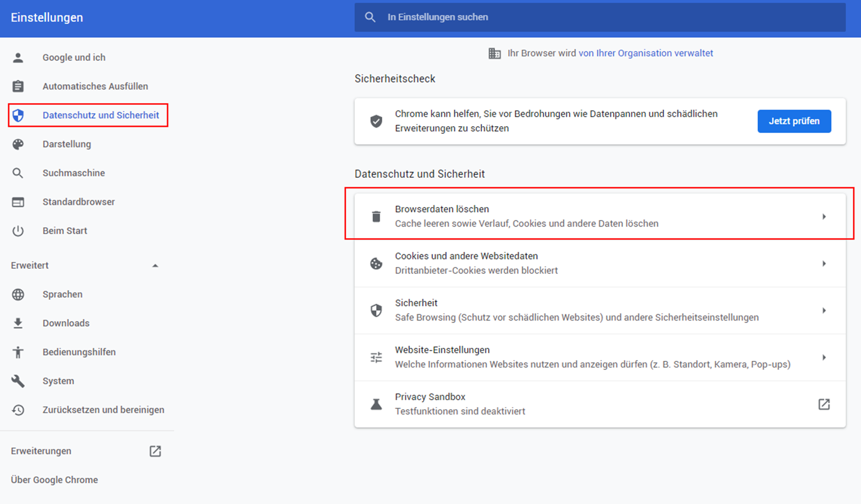The image size is (861, 504).
Task: Open the von Ihrer Organisation verwaltet link
Action: [645, 53]
